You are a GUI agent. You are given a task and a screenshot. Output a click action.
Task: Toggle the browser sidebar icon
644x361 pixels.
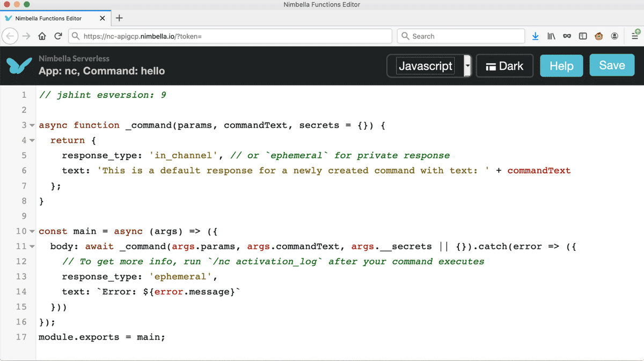(x=583, y=36)
